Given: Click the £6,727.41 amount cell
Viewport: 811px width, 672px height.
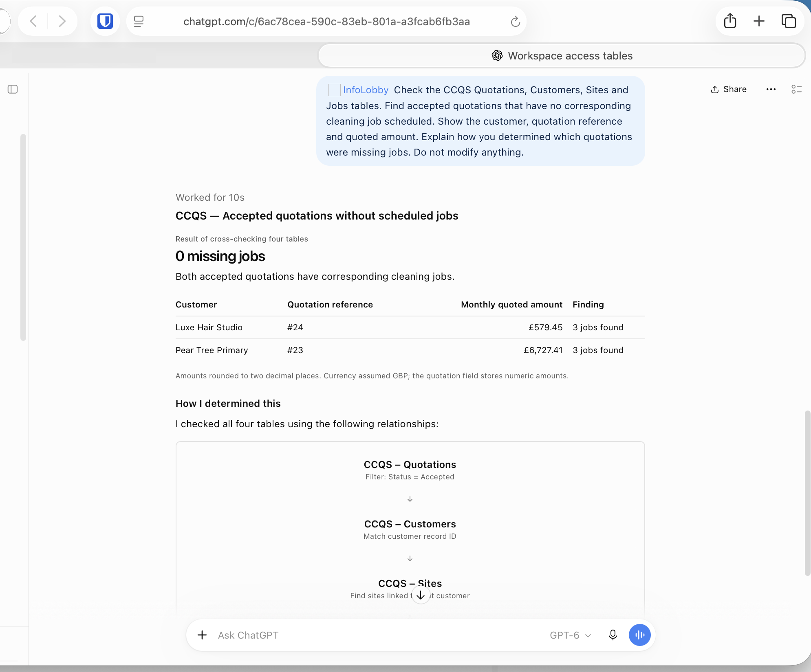Looking at the screenshot, I should [x=543, y=350].
